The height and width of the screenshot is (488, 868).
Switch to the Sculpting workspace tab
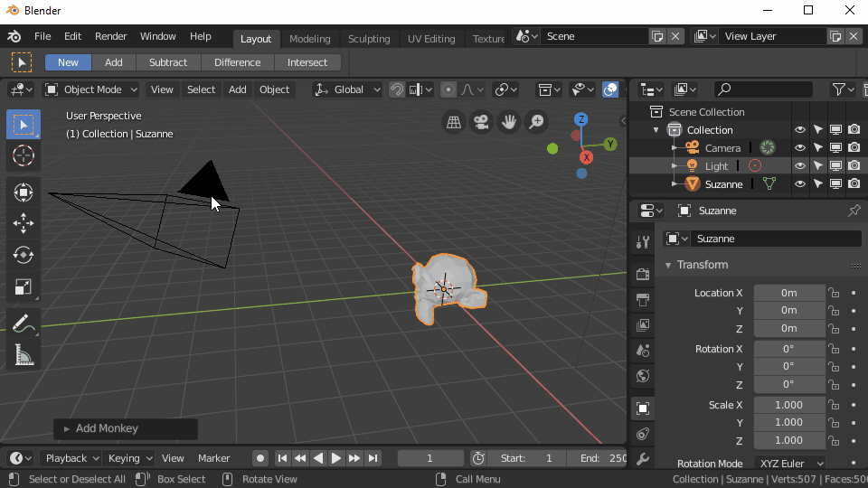click(369, 39)
